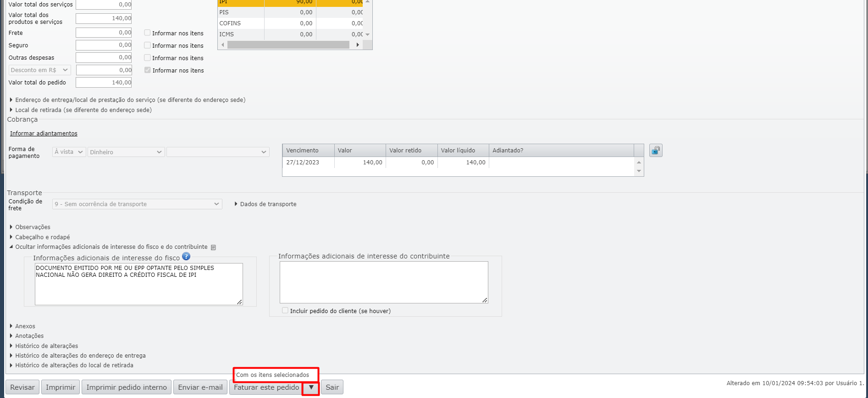Click the 'Seguro' value field

click(104, 45)
